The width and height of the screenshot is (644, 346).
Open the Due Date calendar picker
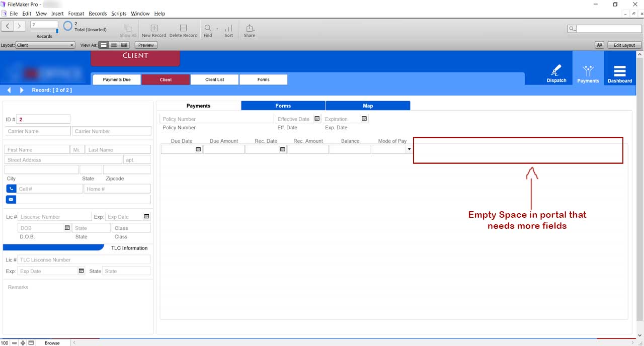pos(198,149)
